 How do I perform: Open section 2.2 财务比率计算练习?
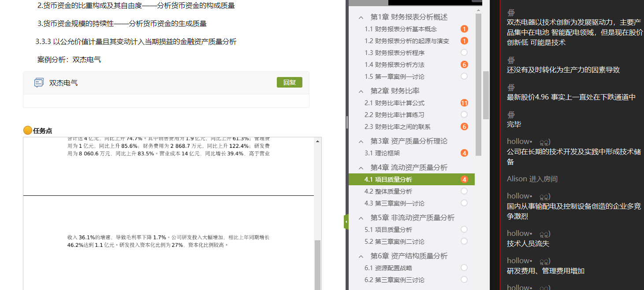click(x=394, y=115)
